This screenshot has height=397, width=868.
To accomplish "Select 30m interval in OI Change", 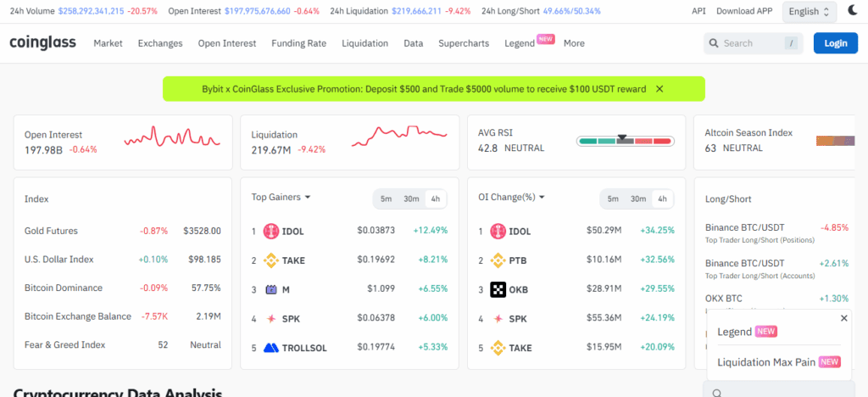I will [x=638, y=199].
